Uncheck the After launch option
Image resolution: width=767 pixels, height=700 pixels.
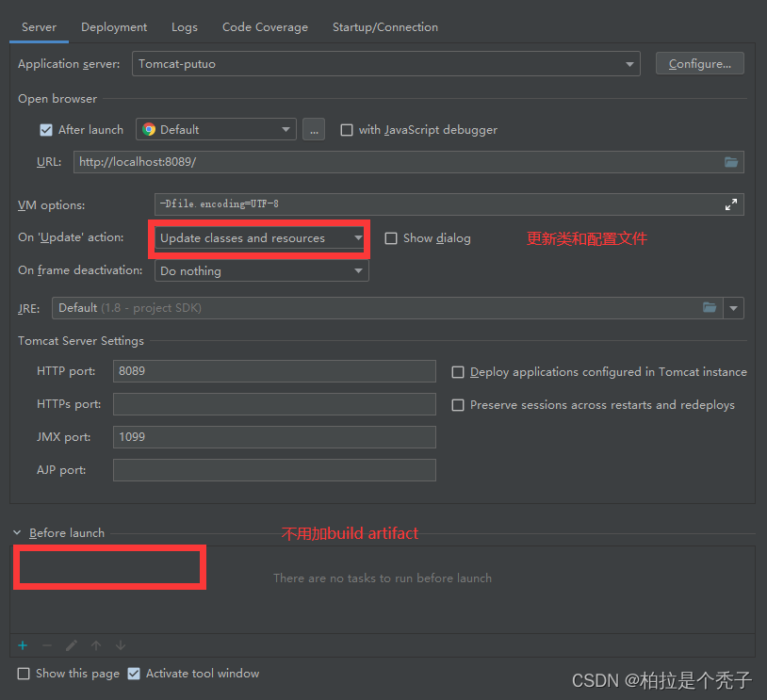click(x=46, y=129)
